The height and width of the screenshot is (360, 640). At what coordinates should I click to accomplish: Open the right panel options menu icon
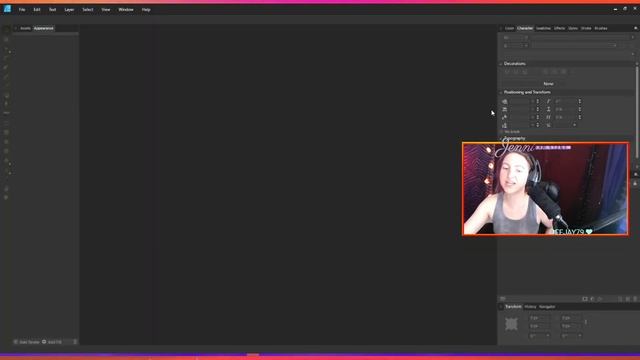point(636,28)
